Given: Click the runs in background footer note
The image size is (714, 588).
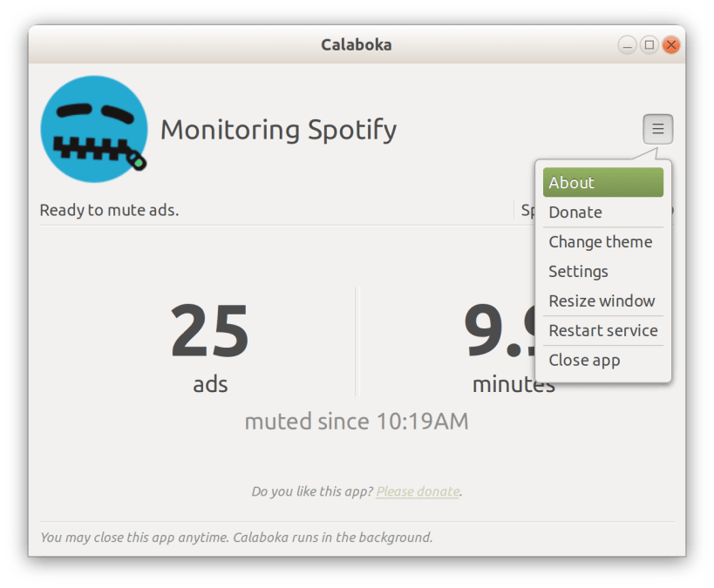Looking at the screenshot, I should pyautogui.click(x=236, y=537).
